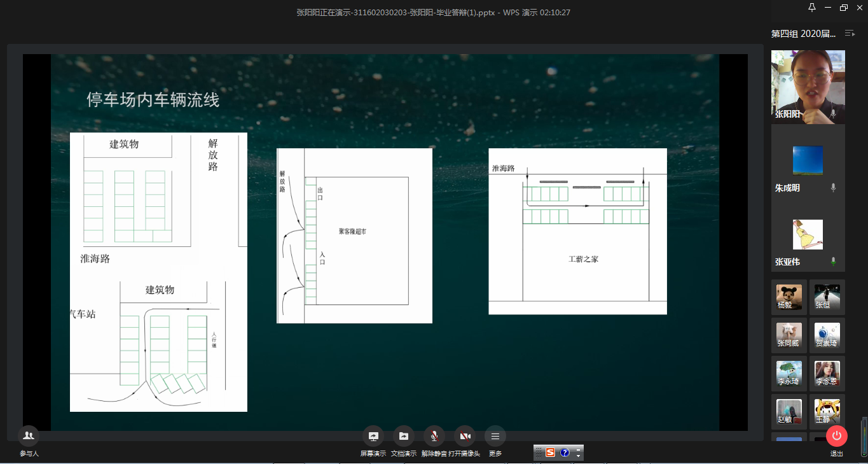Click the 第四组 2020届 group title
This screenshot has width=868, height=464.
[x=803, y=33]
